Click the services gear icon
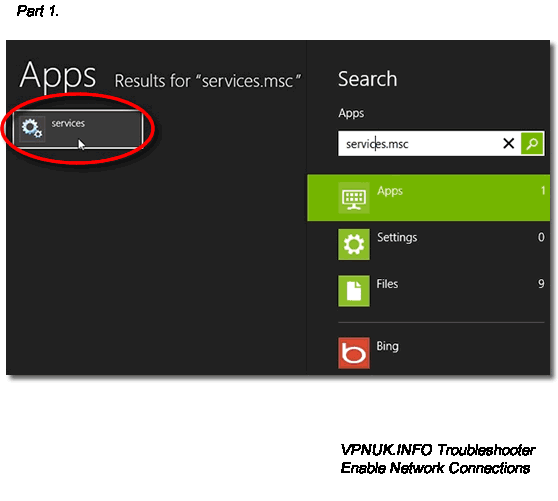 (32, 128)
